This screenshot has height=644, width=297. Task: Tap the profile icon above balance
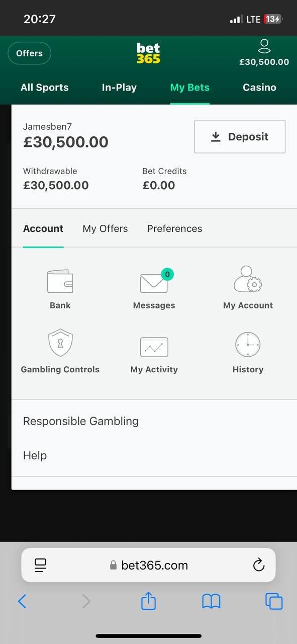pos(264,46)
